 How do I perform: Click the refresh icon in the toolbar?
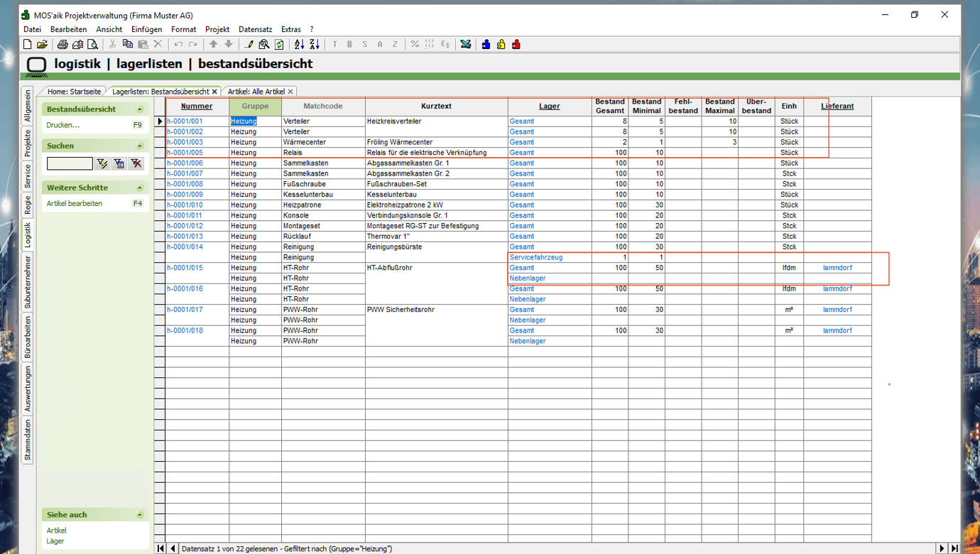(x=279, y=45)
